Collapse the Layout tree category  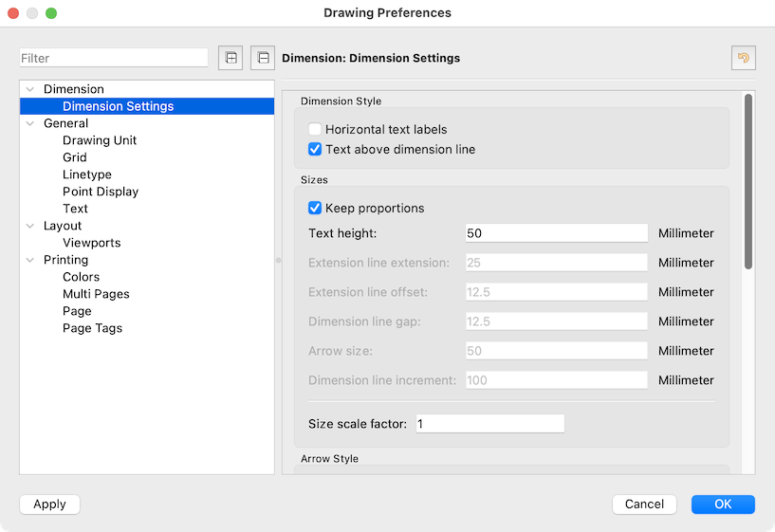click(30, 226)
